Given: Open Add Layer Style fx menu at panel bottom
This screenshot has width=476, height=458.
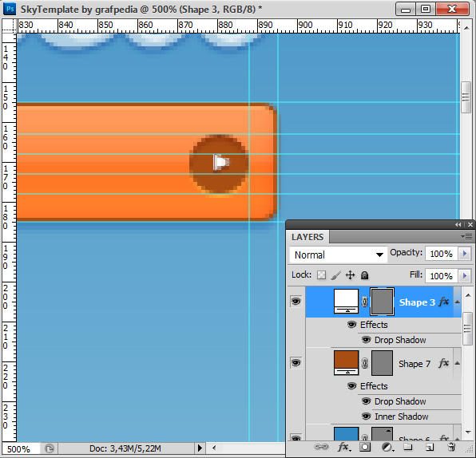Looking at the screenshot, I should (343, 447).
